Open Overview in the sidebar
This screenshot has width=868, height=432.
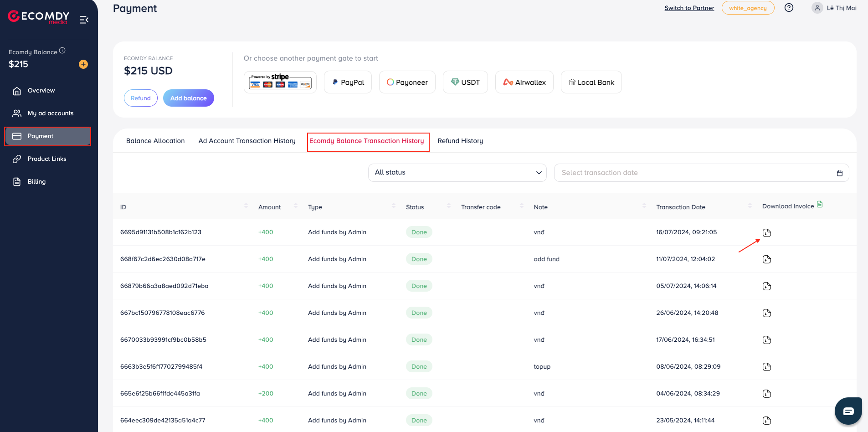(x=47, y=91)
